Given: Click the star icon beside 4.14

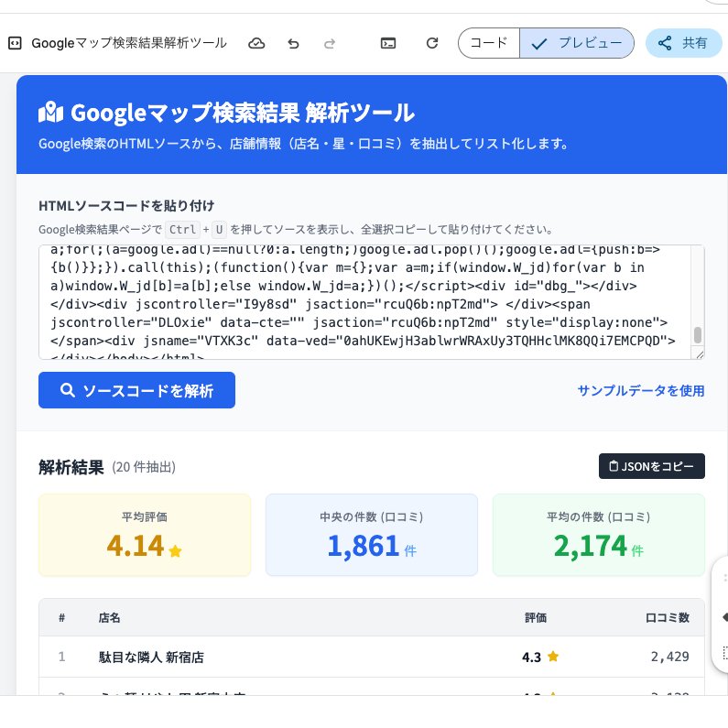Looking at the screenshot, I should [176, 551].
